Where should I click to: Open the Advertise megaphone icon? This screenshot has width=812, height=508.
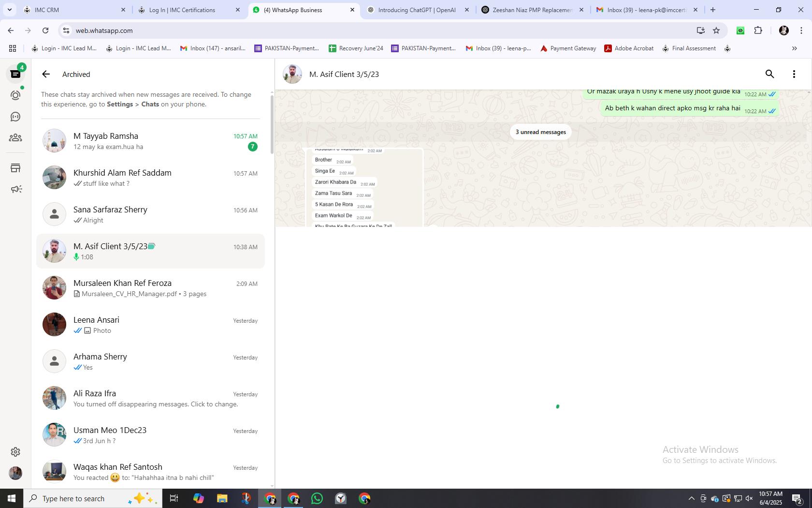coord(15,189)
